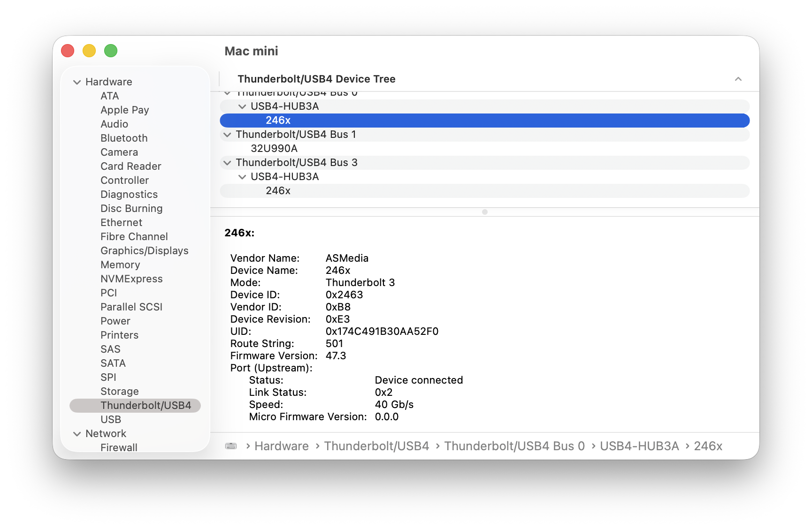812x529 pixels.
Task: View Graphics/Displays information
Action: pos(144,250)
